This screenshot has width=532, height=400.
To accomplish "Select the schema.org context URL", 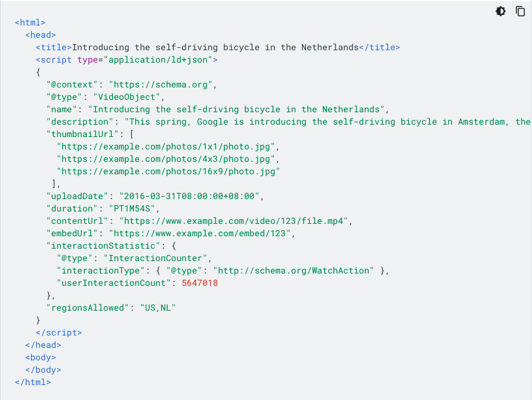I will tap(161, 85).
